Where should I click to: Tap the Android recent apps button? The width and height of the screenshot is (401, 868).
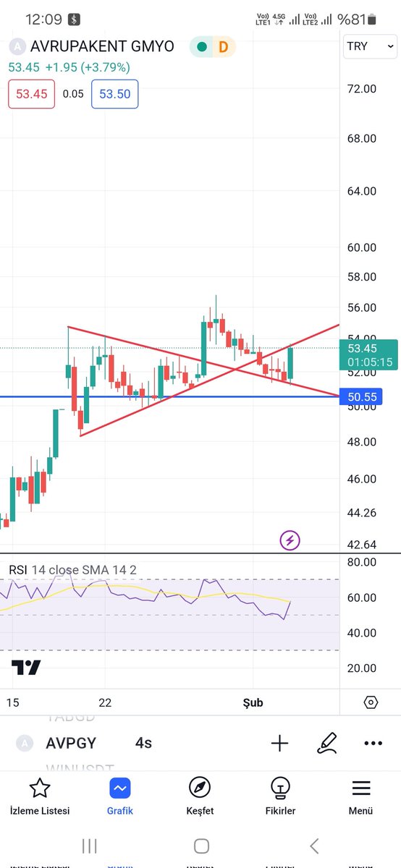coord(89,846)
